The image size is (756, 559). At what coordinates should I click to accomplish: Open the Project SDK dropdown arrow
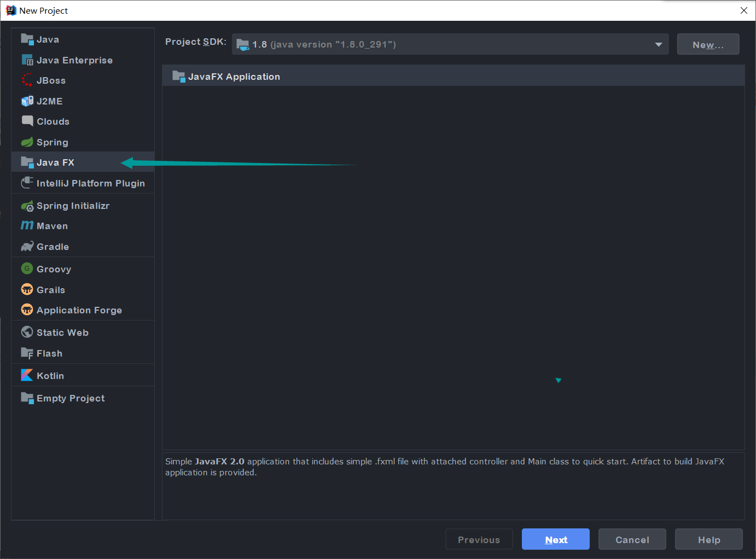tap(659, 44)
